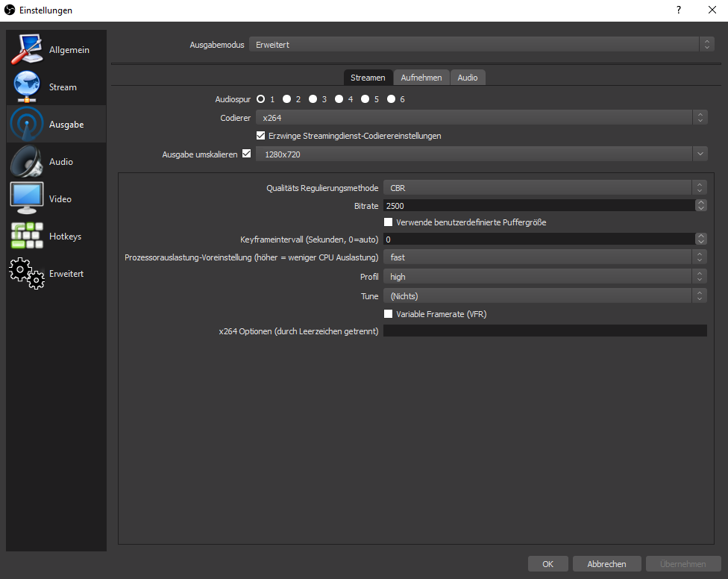Click the Erweitert gears icon
The width and height of the screenshot is (728, 579).
tap(27, 274)
